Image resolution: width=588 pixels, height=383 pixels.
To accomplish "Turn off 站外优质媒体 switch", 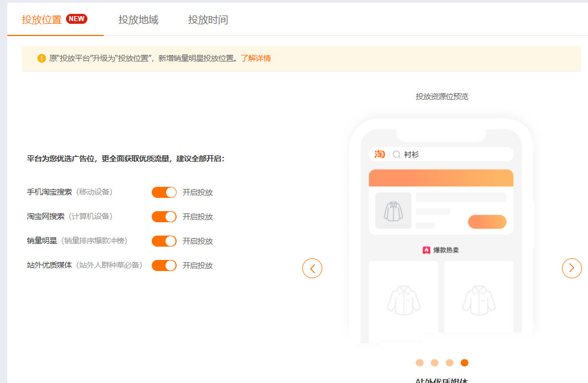I will coord(164,265).
